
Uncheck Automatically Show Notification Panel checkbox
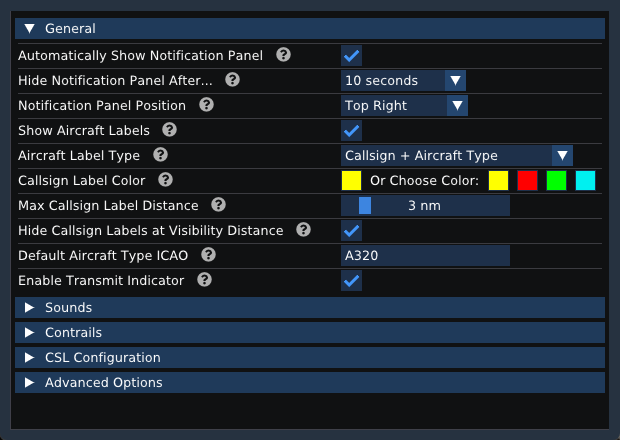point(352,56)
